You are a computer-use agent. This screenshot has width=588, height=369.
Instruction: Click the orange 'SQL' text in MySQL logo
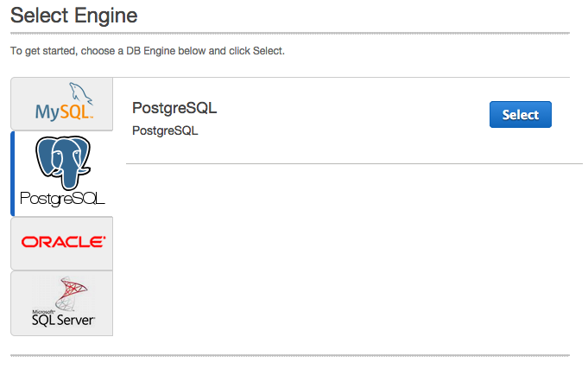76,112
